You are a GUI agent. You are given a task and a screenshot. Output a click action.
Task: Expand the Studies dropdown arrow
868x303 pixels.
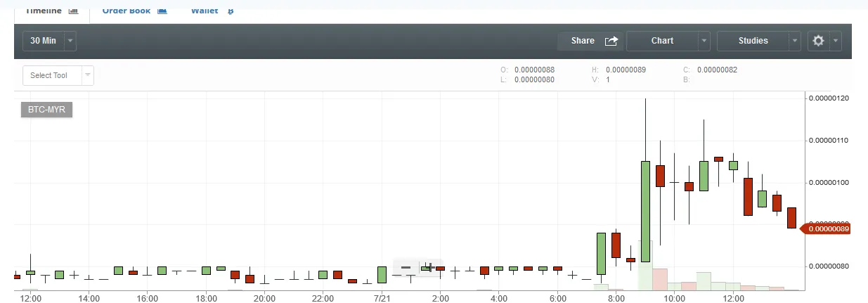click(x=795, y=41)
